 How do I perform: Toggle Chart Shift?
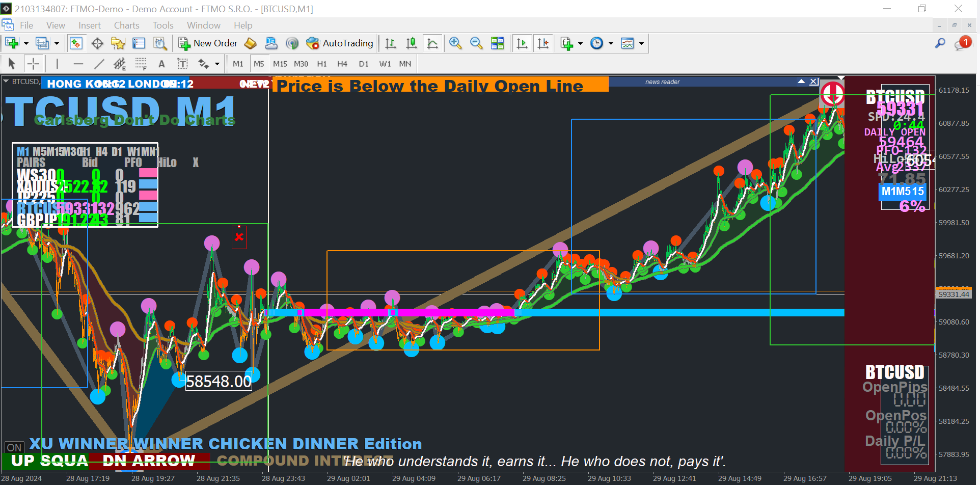(543, 43)
